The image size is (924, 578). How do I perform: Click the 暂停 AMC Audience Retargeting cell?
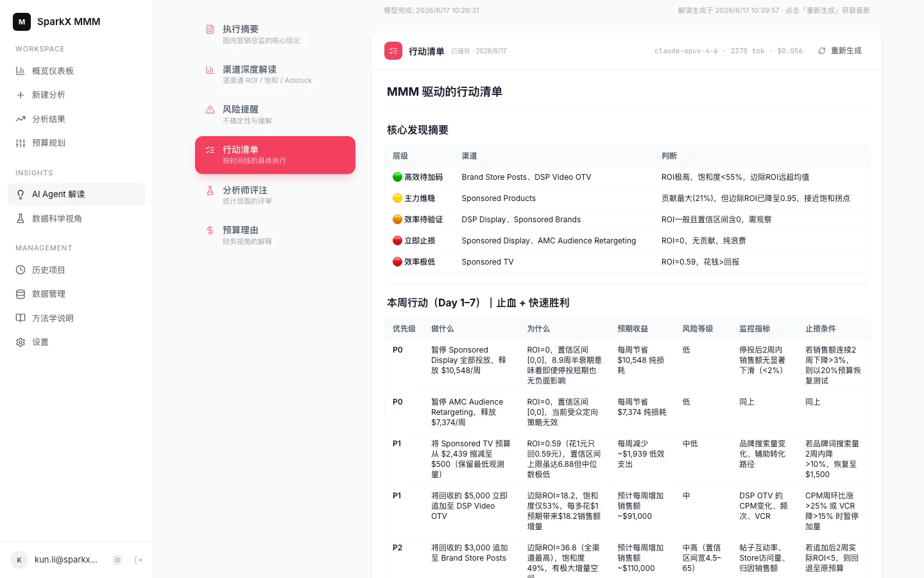click(471, 412)
